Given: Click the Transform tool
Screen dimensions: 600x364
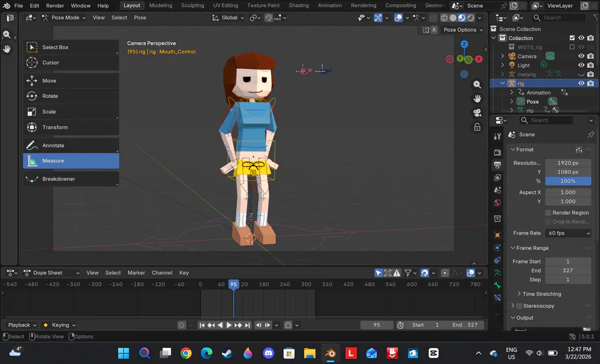Looking at the screenshot, I should pos(55,127).
